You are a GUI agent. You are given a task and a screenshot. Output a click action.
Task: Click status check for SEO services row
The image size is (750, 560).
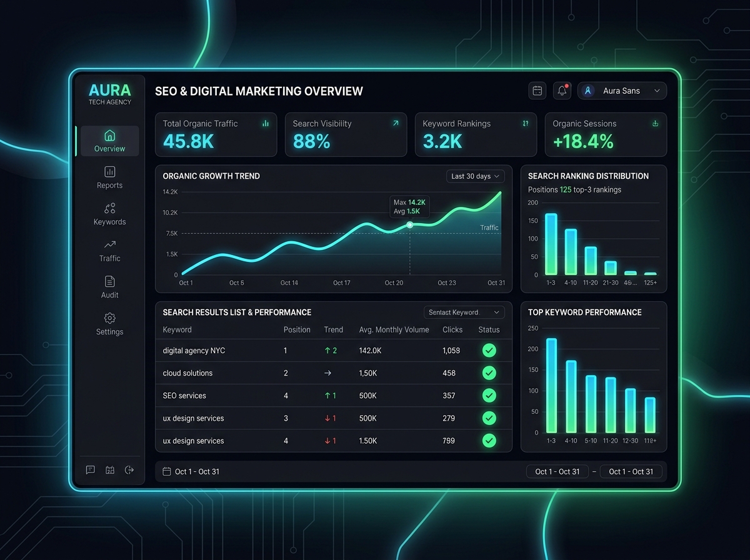pos(489,396)
